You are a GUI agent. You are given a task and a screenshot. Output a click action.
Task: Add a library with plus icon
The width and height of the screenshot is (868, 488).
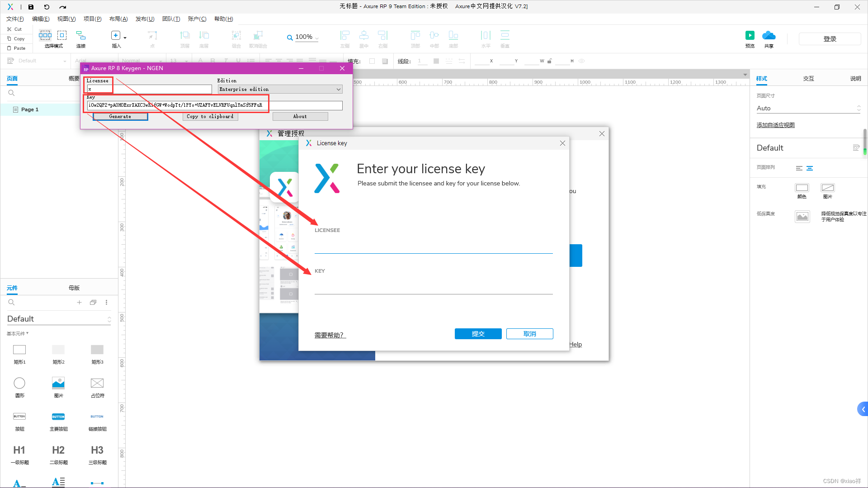tap(79, 302)
